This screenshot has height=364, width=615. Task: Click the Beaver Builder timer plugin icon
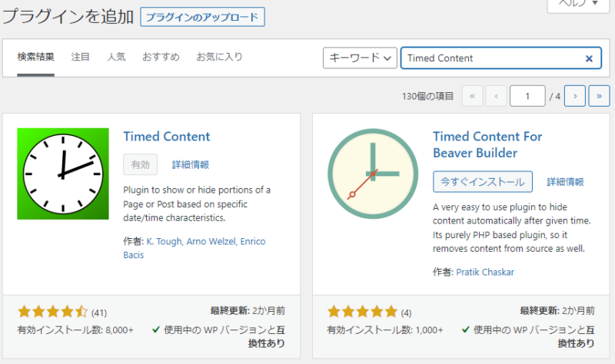point(373,174)
